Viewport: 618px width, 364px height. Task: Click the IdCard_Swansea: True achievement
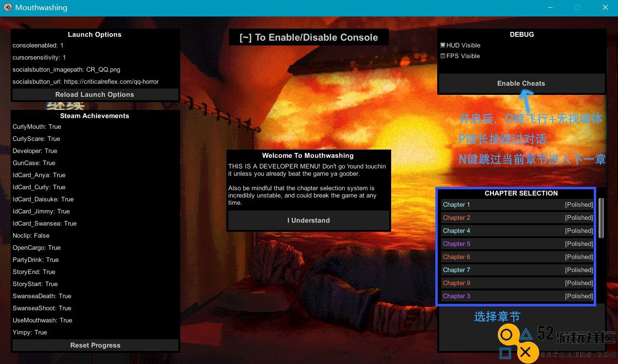[x=45, y=223]
